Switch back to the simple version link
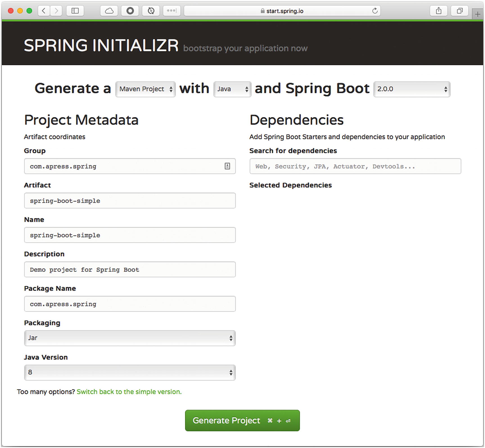 pos(129,392)
